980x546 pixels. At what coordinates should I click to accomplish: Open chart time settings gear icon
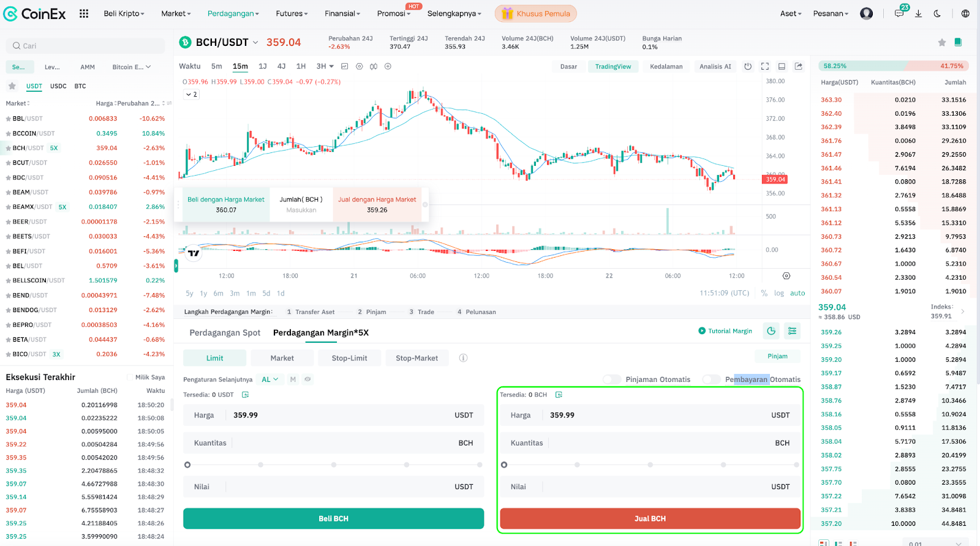[786, 276]
